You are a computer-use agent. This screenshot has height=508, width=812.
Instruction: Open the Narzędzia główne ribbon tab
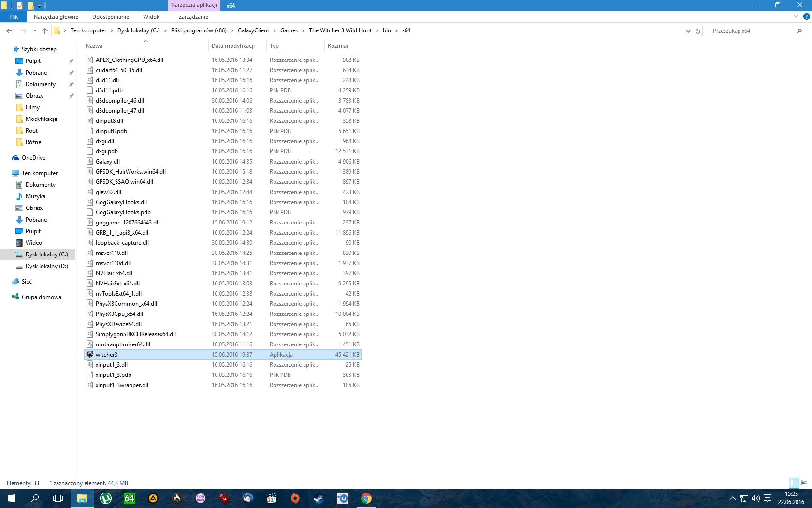(56, 16)
